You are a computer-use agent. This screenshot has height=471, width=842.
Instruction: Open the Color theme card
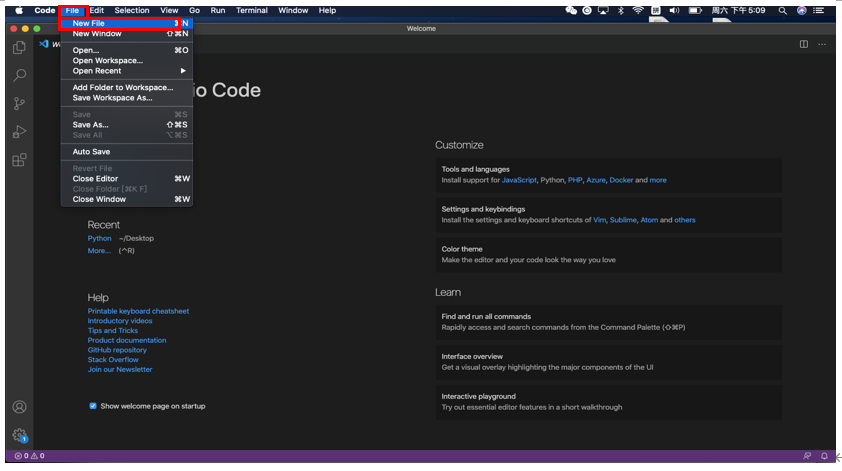coord(608,255)
